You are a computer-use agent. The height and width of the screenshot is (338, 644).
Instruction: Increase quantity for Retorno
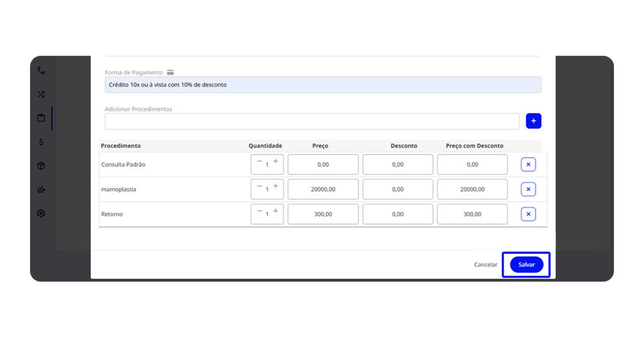pos(275,211)
